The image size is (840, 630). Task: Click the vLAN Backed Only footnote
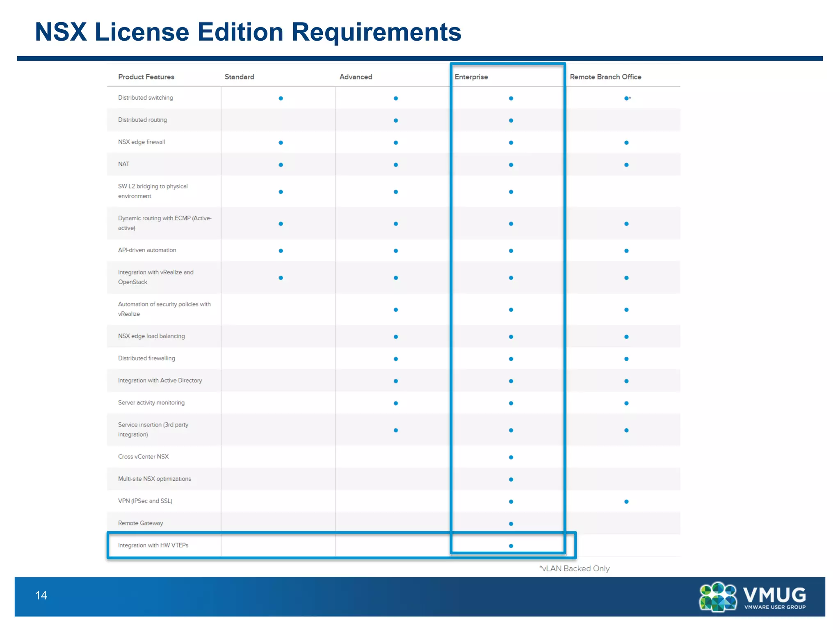click(x=574, y=568)
